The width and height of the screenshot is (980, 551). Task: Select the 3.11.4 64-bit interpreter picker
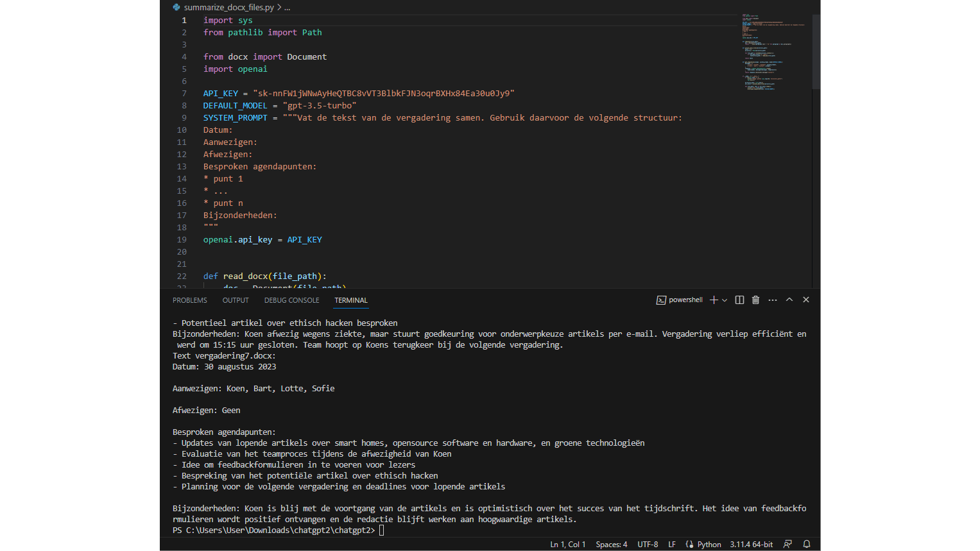pyautogui.click(x=751, y=545)
